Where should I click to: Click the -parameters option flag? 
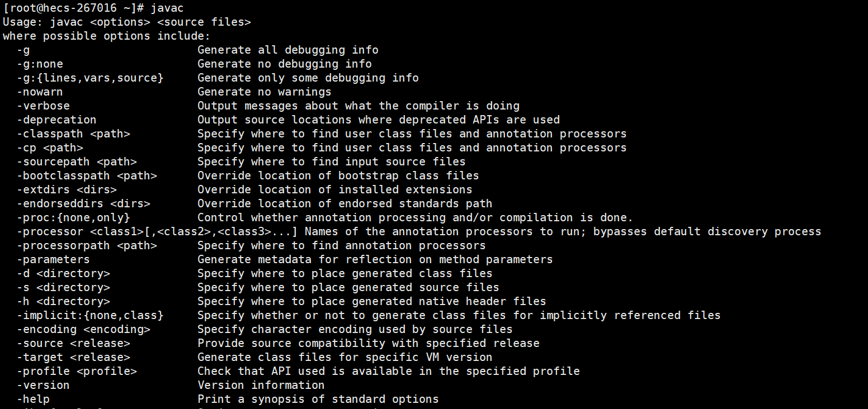(x=53, y=260)
